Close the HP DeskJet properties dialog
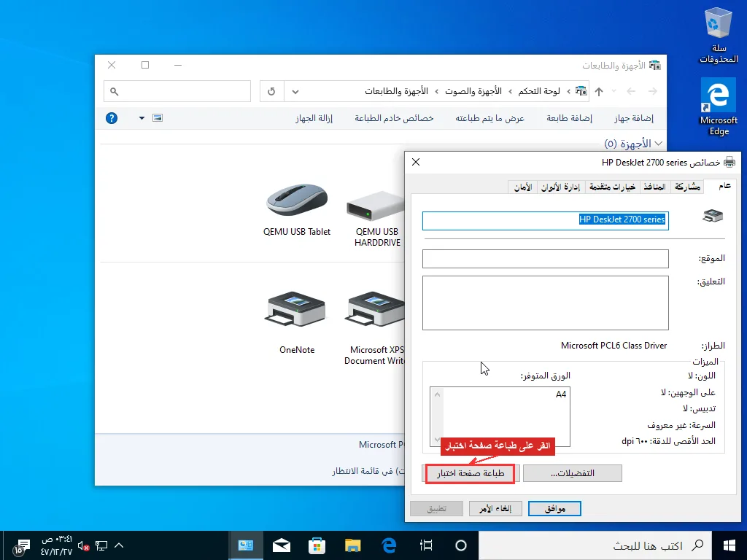The image size is (747, 560). 416,162
